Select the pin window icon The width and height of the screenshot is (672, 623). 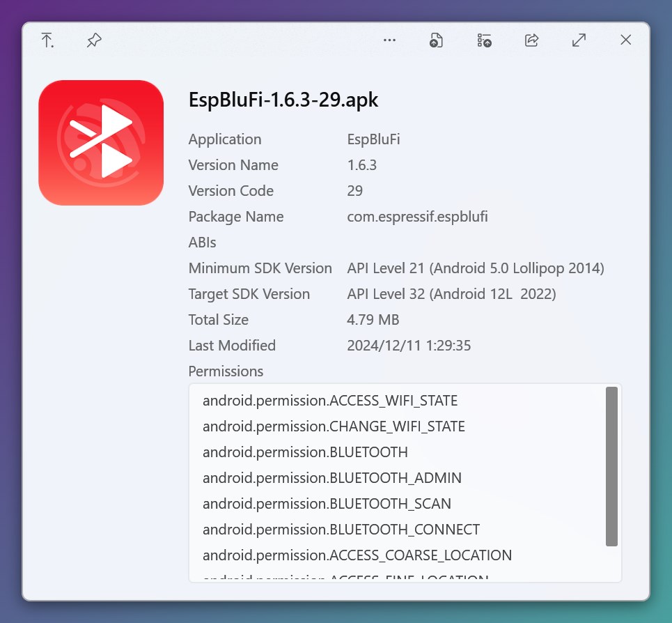tap(94, 40)
